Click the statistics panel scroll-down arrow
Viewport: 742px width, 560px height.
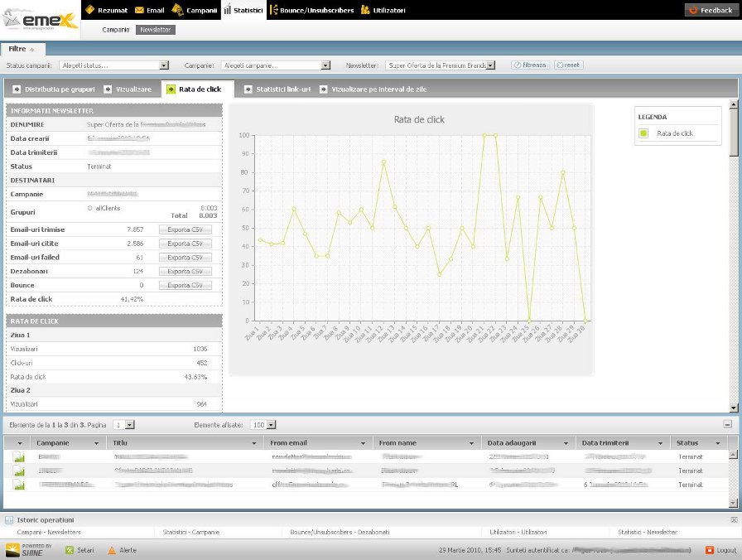[x=734, y=408]
